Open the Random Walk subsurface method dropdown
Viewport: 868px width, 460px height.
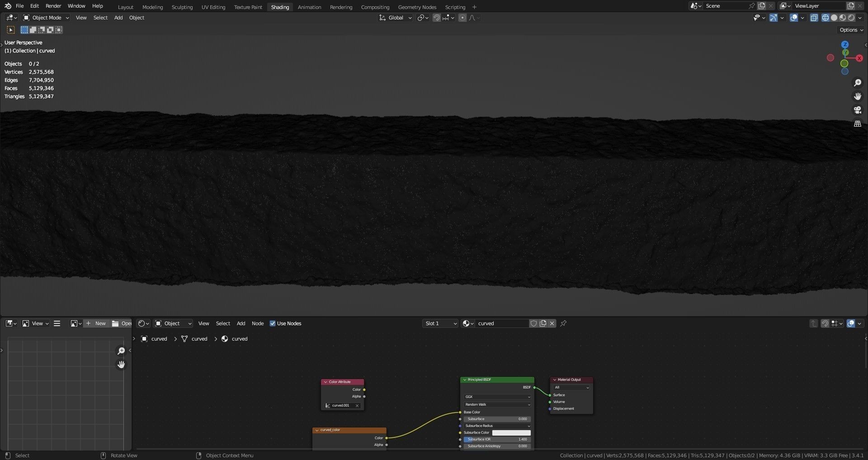(497, 404)
